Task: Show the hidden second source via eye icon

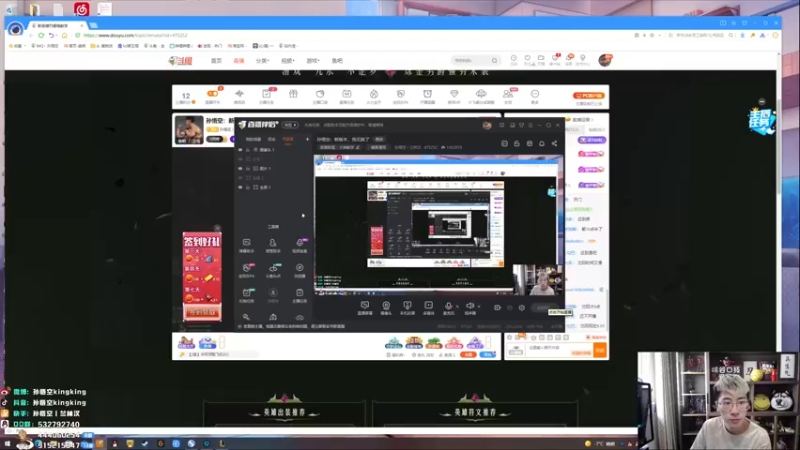Action: (x=240, y=159)
